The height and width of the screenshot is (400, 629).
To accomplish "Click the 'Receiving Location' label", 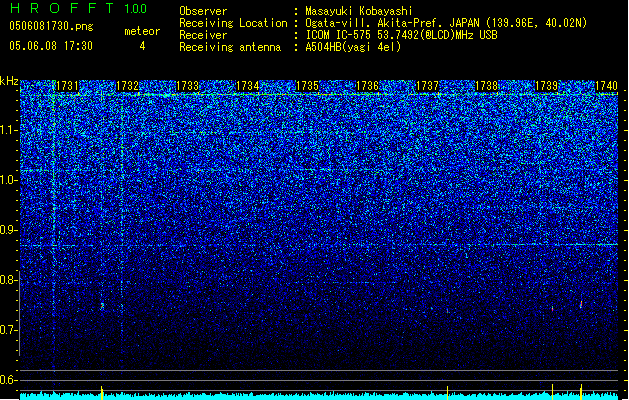I will click(x=233, y=23).
